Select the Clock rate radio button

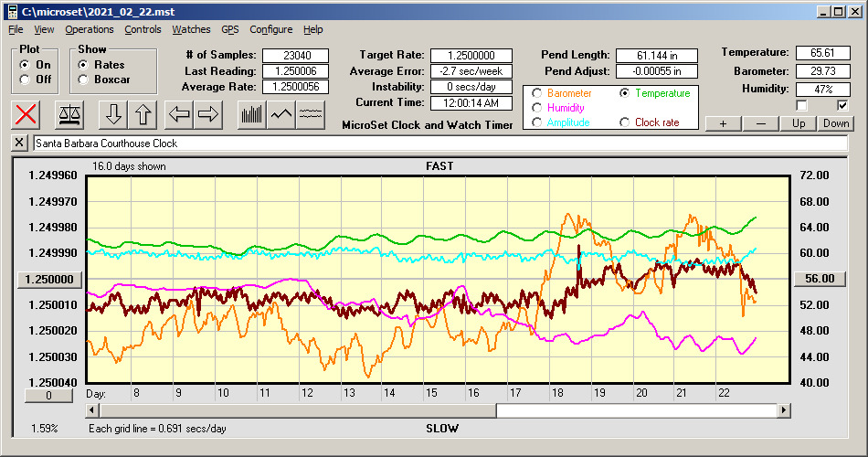tap(624, 122)
